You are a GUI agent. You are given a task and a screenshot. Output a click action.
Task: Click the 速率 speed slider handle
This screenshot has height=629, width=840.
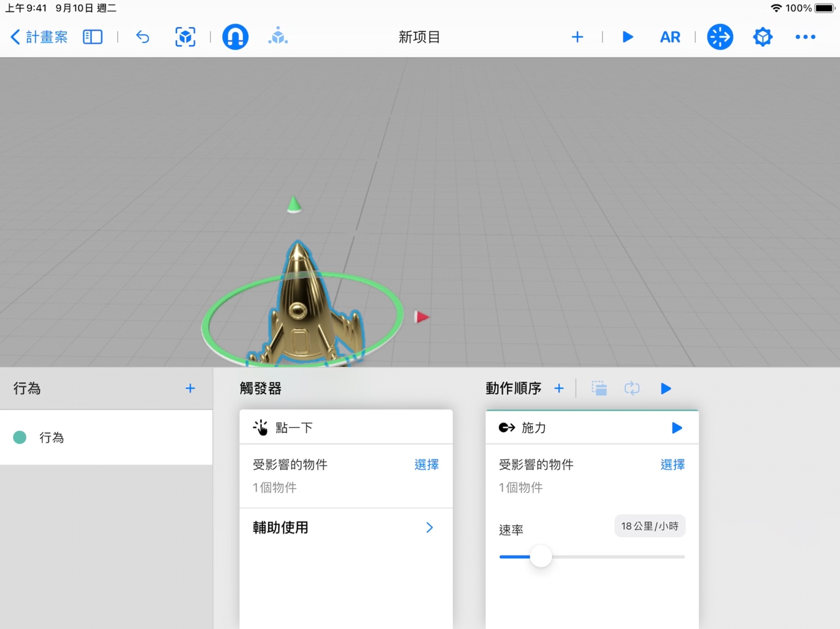point(541,556)
